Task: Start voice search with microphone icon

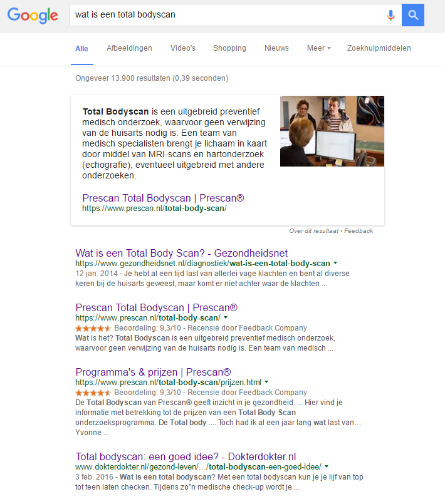Action: point(391,15)
